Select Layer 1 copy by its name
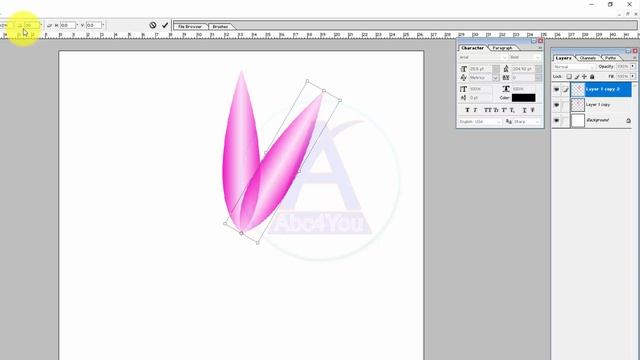 pos(598,105)
